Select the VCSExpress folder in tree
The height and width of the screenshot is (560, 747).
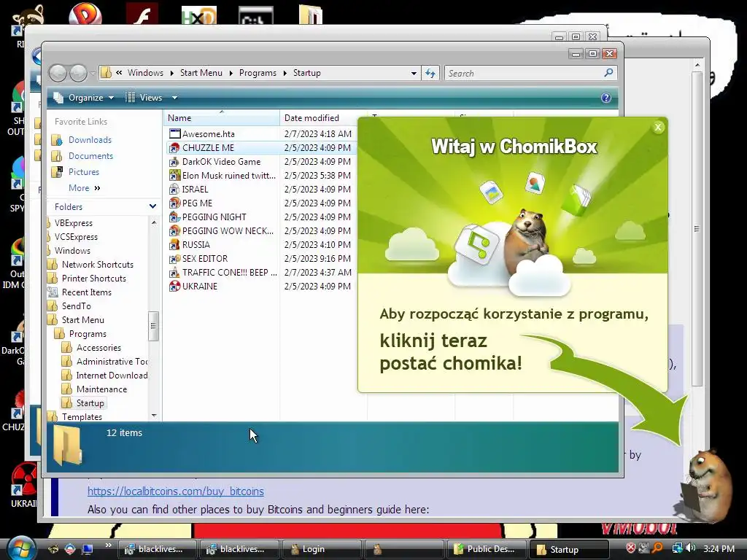click(x=76, y=237)
